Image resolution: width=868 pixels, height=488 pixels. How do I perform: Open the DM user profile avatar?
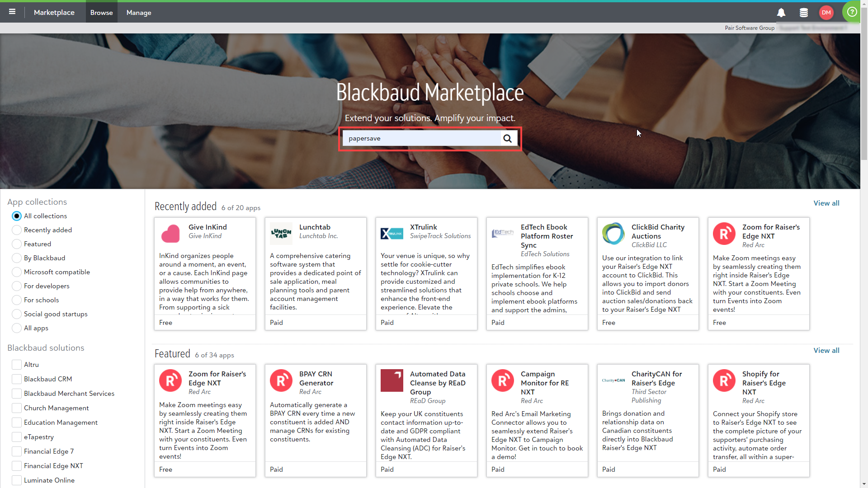coord(826,13)
